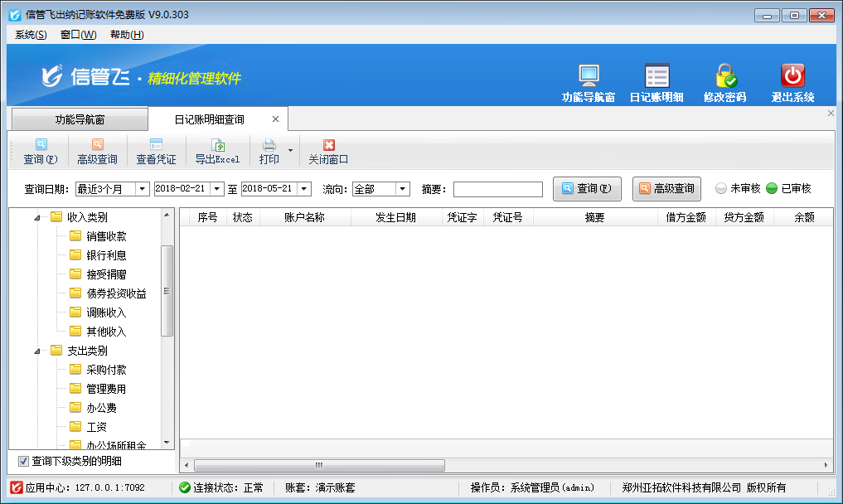The width and height of the screenshot is (843, 504).
Task: Click the 摘要 text input field
Action: coord(497,190)
